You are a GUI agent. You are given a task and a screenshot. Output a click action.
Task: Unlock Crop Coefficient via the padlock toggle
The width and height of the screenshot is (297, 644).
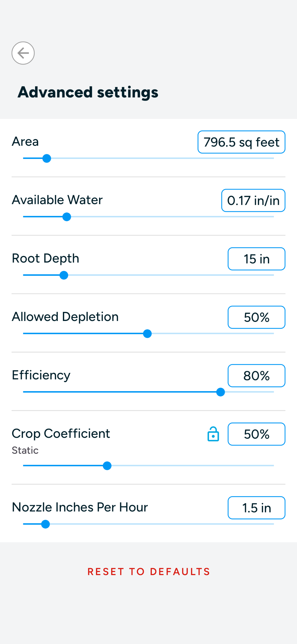213,434
